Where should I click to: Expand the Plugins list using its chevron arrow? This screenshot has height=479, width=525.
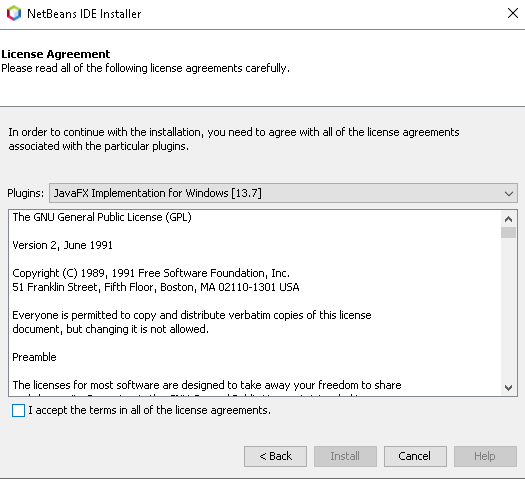[x=509, y=193]
